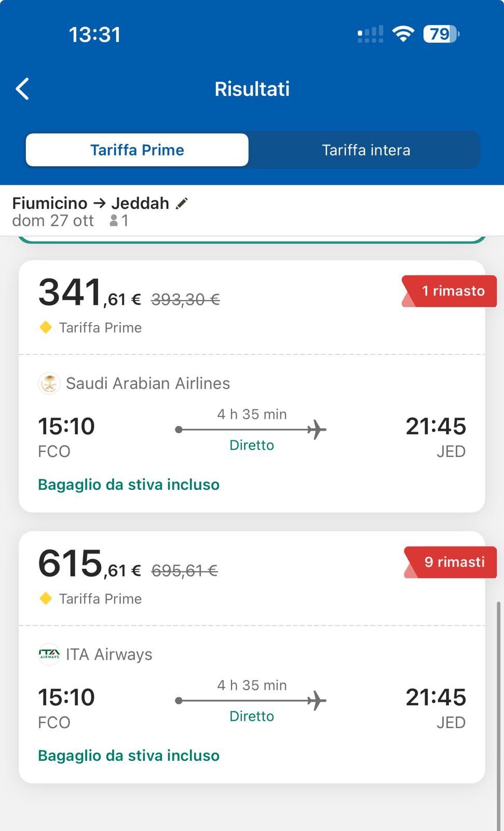
Task: Open ITA flight's "Bagaglio da stiva incluso" link
Action: 129,756
